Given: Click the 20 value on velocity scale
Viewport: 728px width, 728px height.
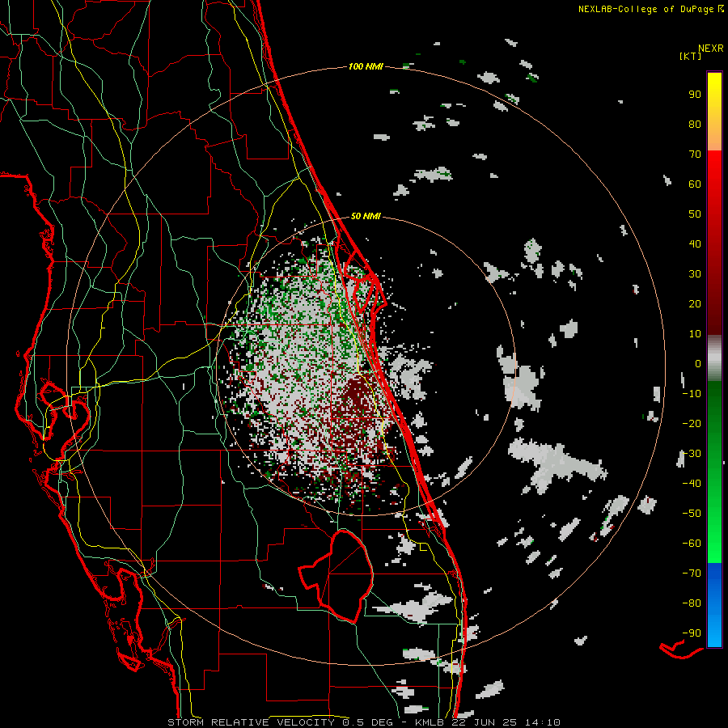Looking at the screenshot, I should tap(695, 303).
